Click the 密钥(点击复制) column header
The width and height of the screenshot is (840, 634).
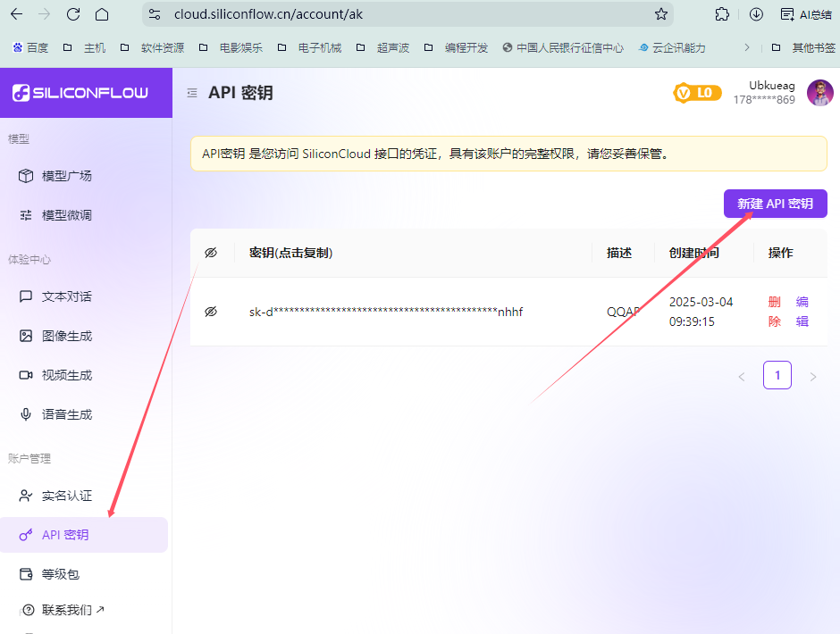(x=291, y=253)
